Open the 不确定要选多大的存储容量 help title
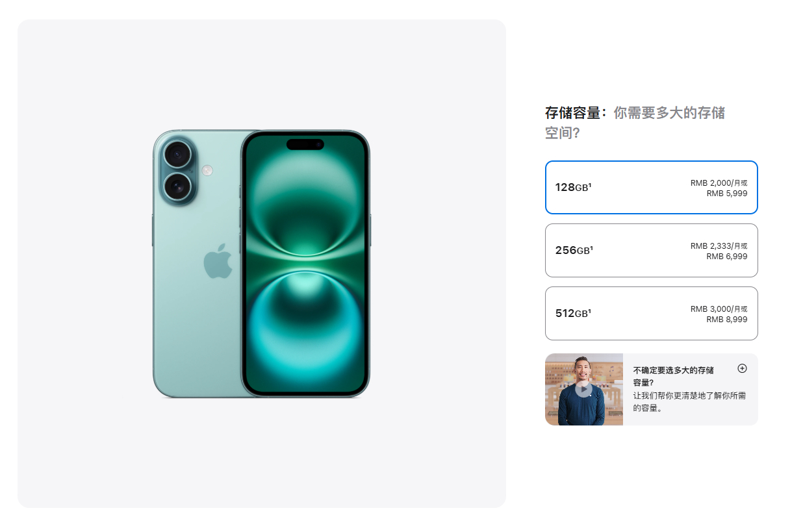This screenshot has width=790, height=532. pyautogui.click(x=673, y=376)
